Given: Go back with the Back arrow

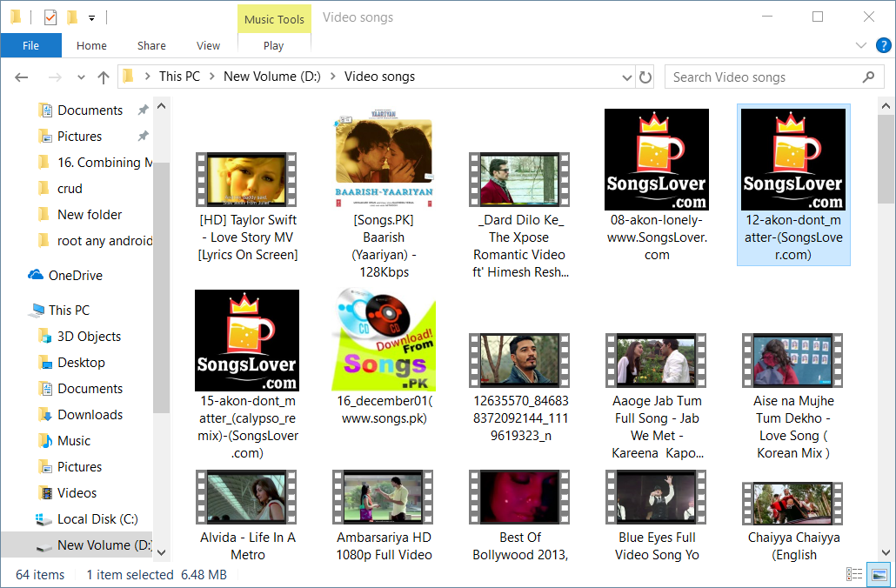Looking at the screenshot, I should [x=21, y=77].
